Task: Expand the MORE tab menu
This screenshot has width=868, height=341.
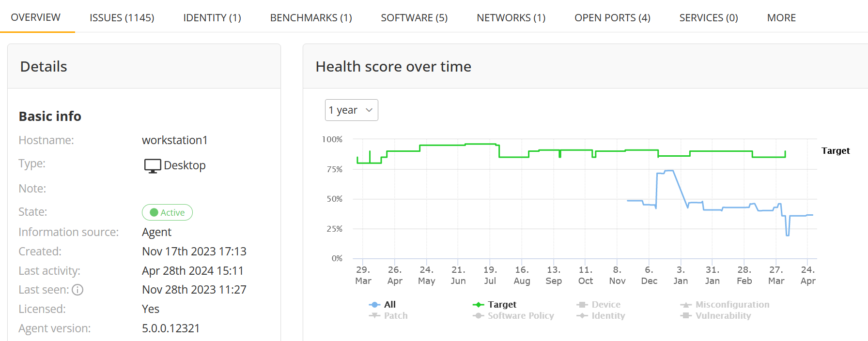Action: pyautogui.click(x=781, y=18)
